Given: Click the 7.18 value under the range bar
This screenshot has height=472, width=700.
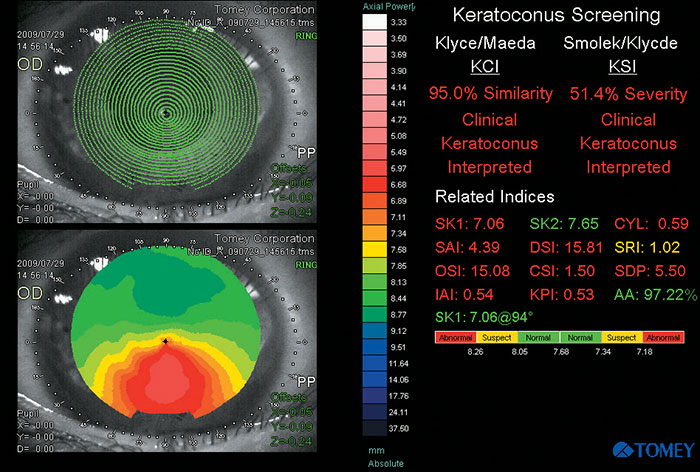Looking at the screenshot, I should (x=644, y=351).
